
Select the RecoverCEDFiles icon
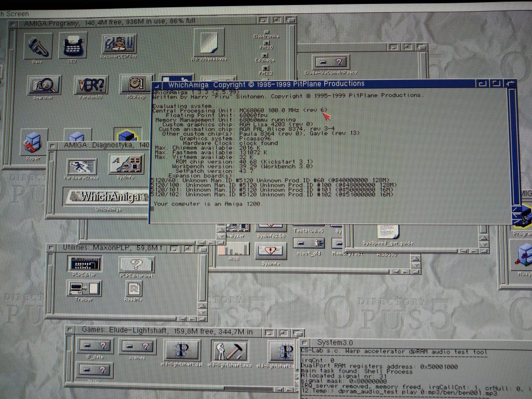(119, 44)
